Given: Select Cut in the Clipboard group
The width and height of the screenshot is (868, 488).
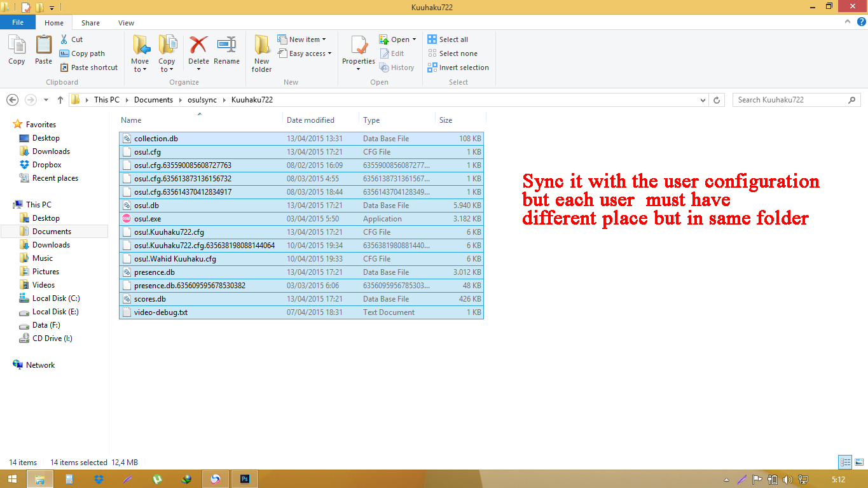Looking at the screenshot, I should [71, 39].
